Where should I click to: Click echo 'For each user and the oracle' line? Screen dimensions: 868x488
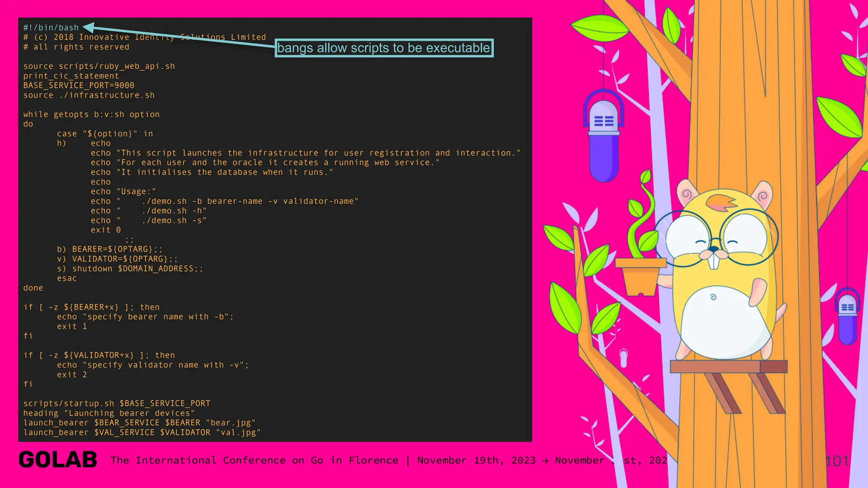265,163
